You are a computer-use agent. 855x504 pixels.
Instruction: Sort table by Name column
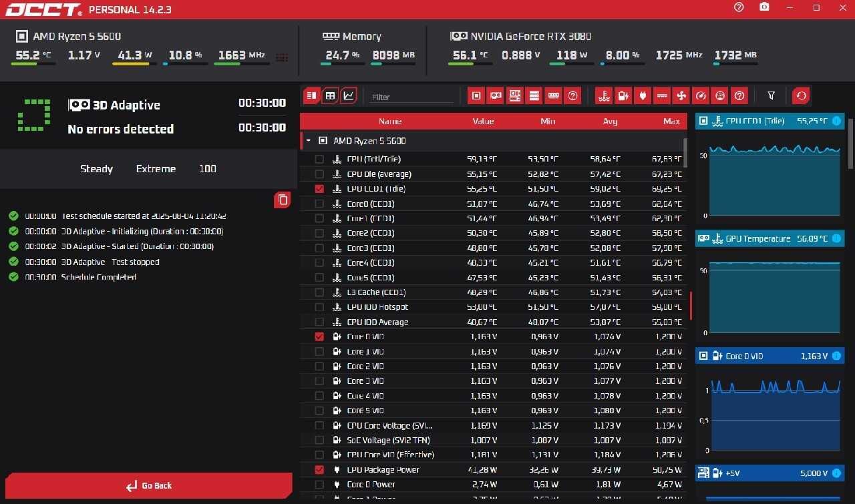(x=390, y=121)
